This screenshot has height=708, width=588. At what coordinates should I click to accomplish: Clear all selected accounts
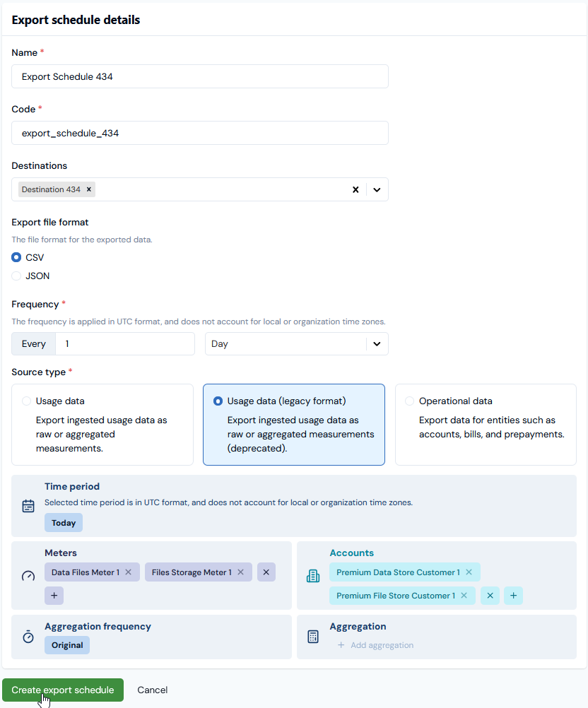(490, 596)
